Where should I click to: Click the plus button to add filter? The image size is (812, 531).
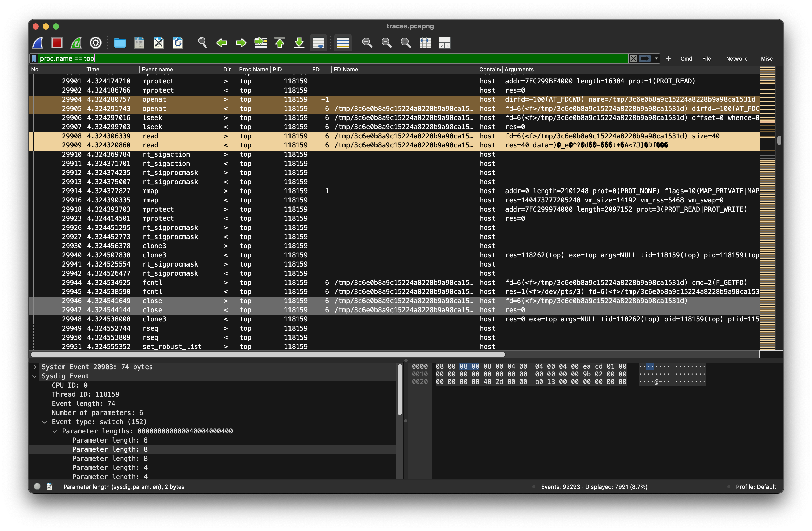tap(668, 59)
